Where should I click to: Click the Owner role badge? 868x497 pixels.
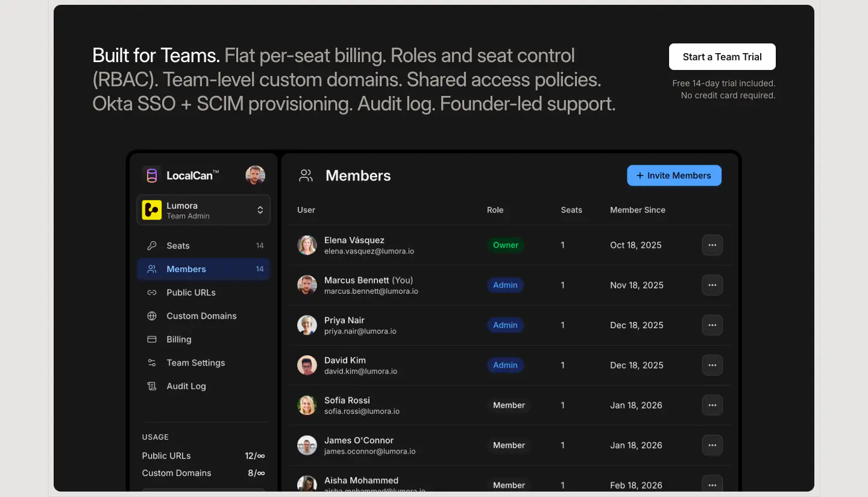(506, 245)
